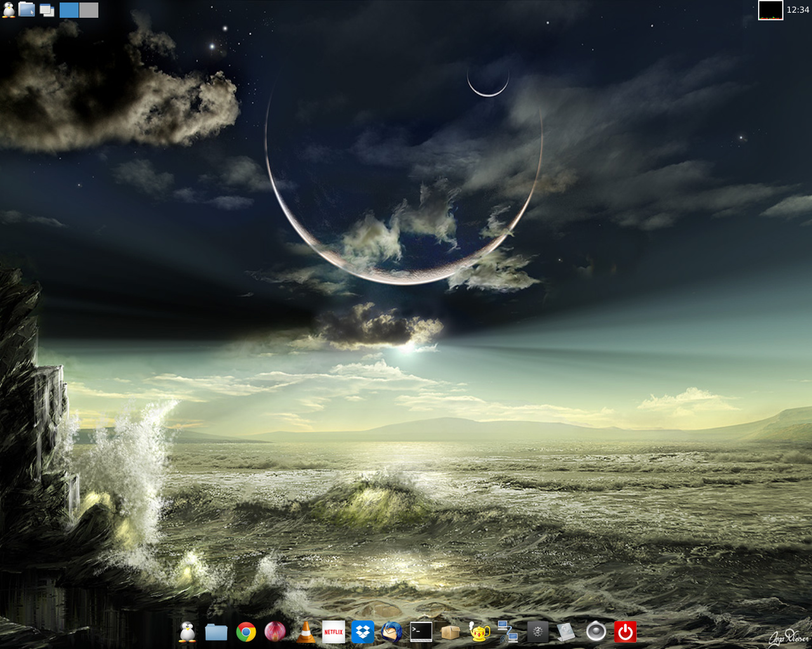
Task: Open the CPU usage monitor graph
Action: click(771, 10)
